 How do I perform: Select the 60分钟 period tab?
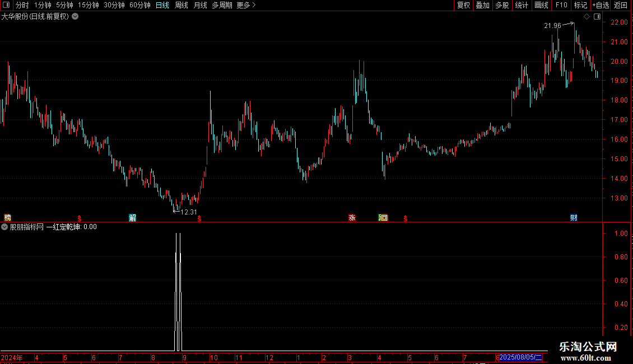[x=140, y=5]
